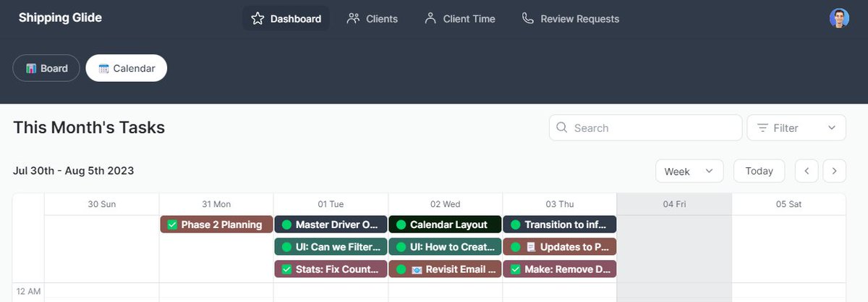Toggle the Phase 2 Planning completed checkbox
The width and height of the screenshot is (868, 302).
(x=172, y=225)
